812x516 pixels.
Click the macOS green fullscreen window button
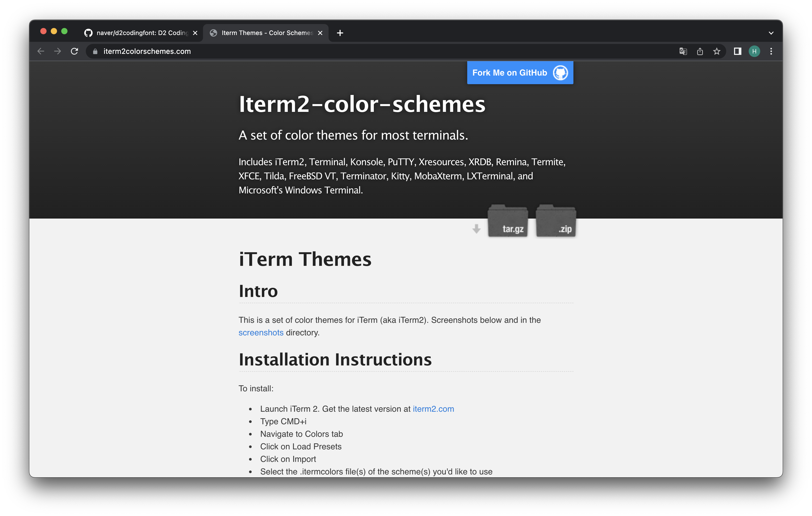(64, 31)
